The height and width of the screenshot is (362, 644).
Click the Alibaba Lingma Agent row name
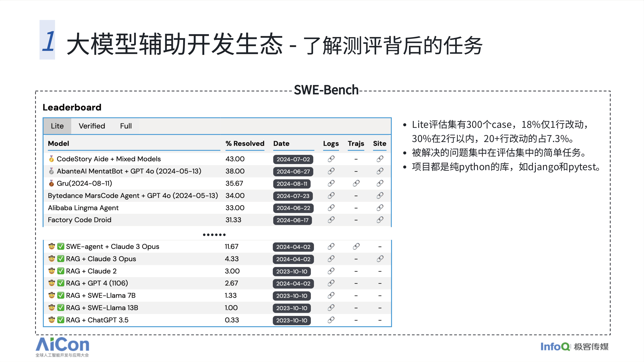83,208
